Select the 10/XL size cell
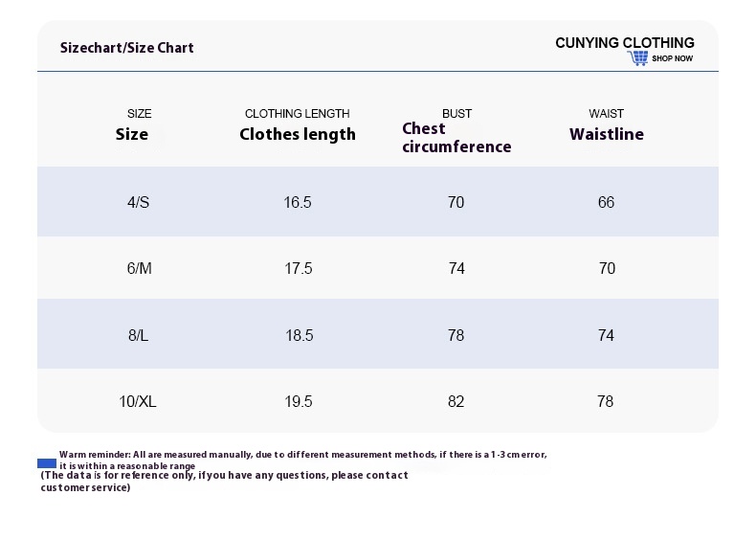 click(138, 401)
